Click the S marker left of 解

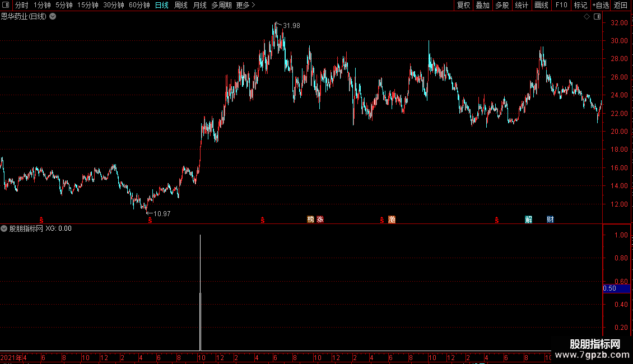496,220
